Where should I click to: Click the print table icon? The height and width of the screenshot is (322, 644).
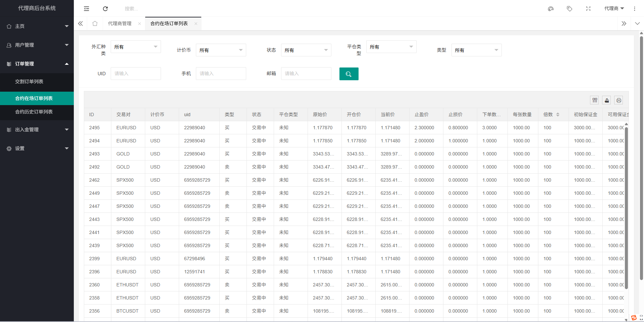619,100
